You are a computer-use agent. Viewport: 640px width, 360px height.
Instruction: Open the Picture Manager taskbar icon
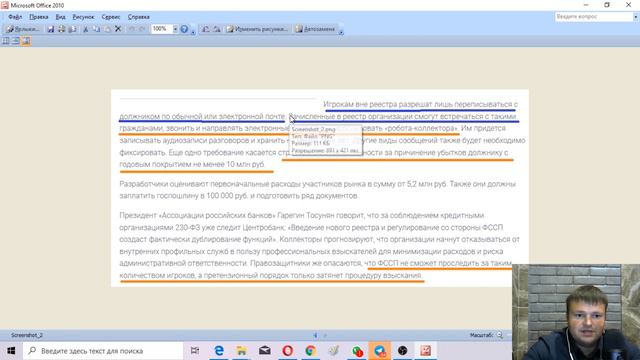click(425, 351)
